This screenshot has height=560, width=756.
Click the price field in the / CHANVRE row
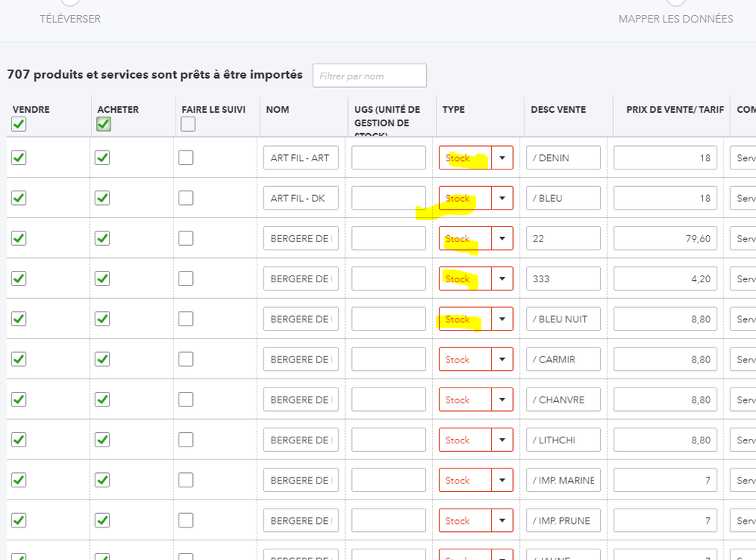665,400
